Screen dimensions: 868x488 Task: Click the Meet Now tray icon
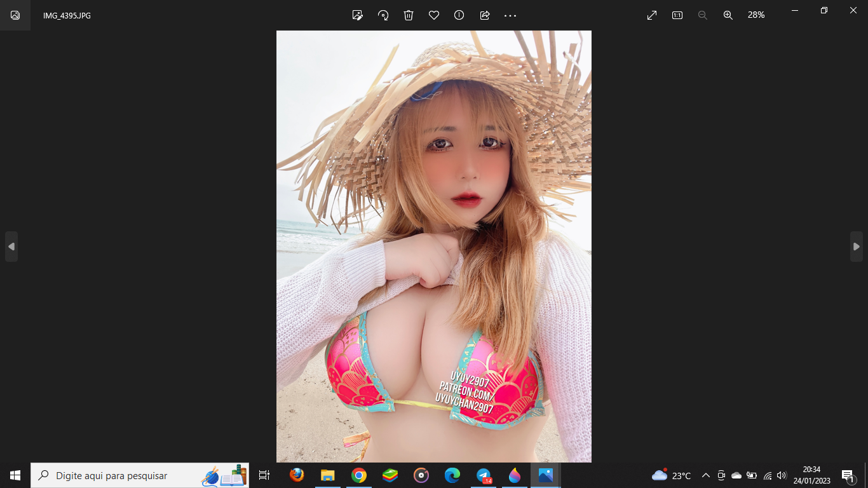click(721, 475)
